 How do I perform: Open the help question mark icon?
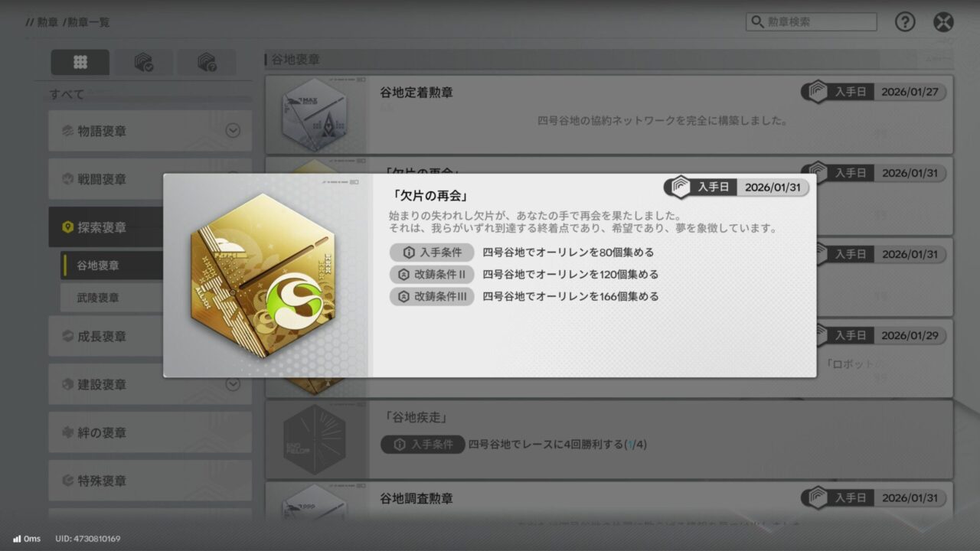tap(905, 22)
